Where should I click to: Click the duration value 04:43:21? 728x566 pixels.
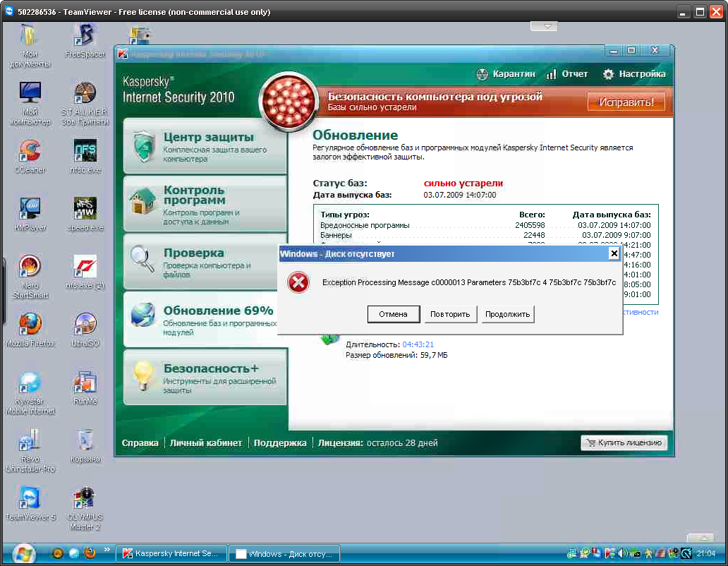[x=418, y=344]
